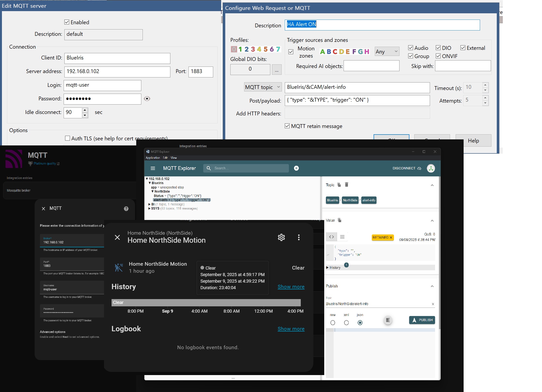
Task: Open the MQTT Explorer hamburger menu
Action: [x=153, y=168]
